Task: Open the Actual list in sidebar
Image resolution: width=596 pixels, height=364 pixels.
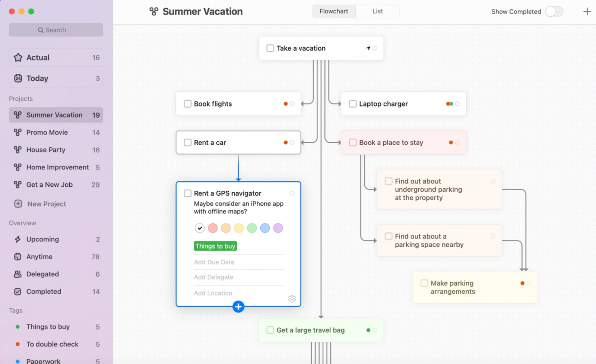Action: [56, 57]
